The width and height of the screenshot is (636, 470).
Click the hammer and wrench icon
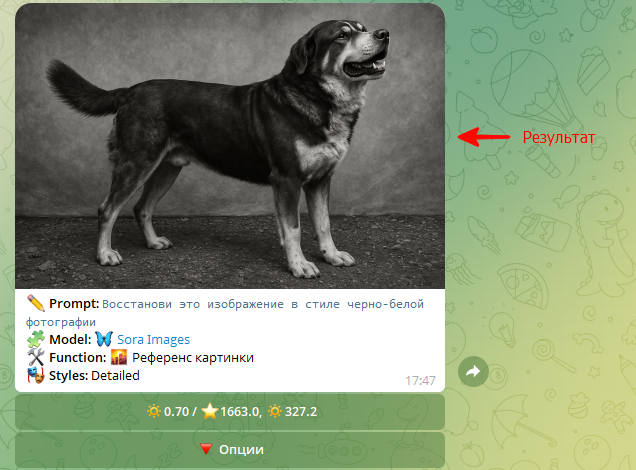pos(36,357)
